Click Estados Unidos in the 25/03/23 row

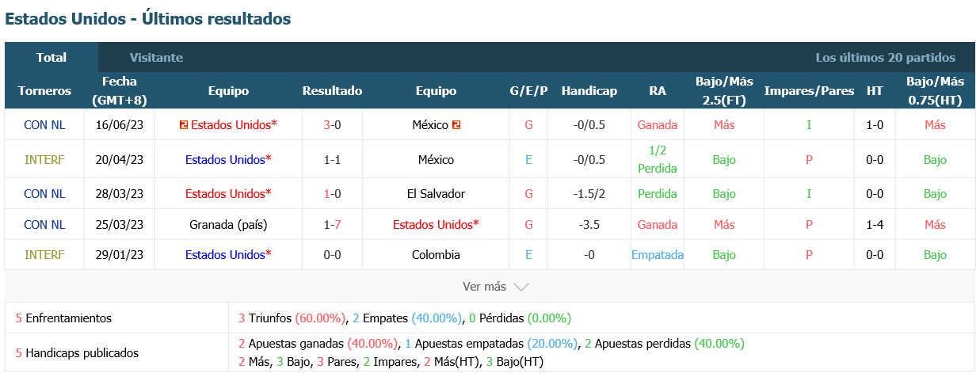click(436, 225)
